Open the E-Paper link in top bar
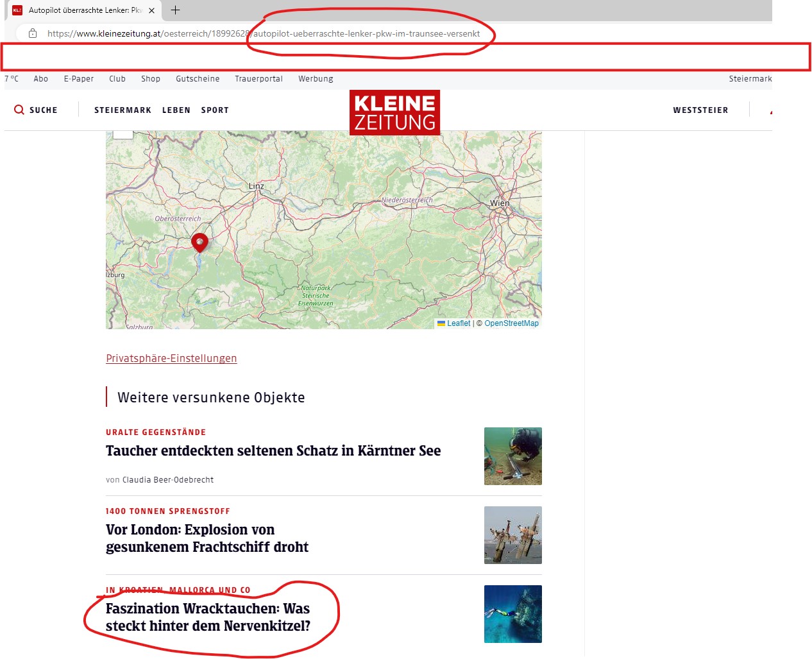The width and height of the screenshot is (812, 659). (x=78, y=79)
